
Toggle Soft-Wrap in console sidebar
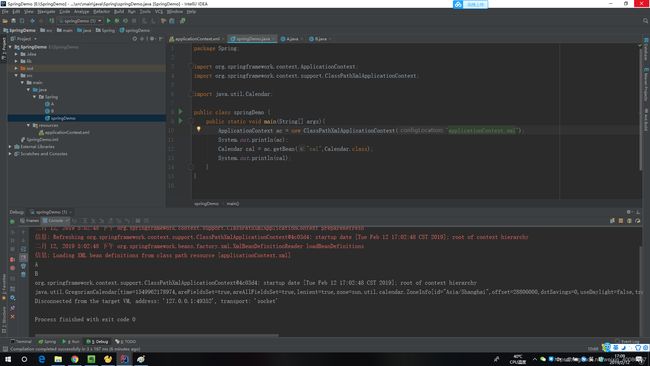tap(23, 249)
